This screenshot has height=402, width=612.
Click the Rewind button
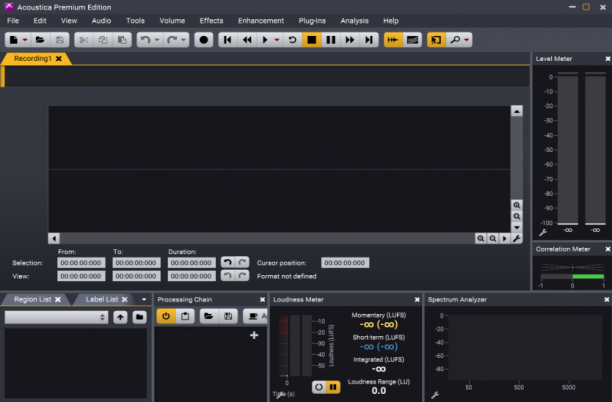pos(247,40)
